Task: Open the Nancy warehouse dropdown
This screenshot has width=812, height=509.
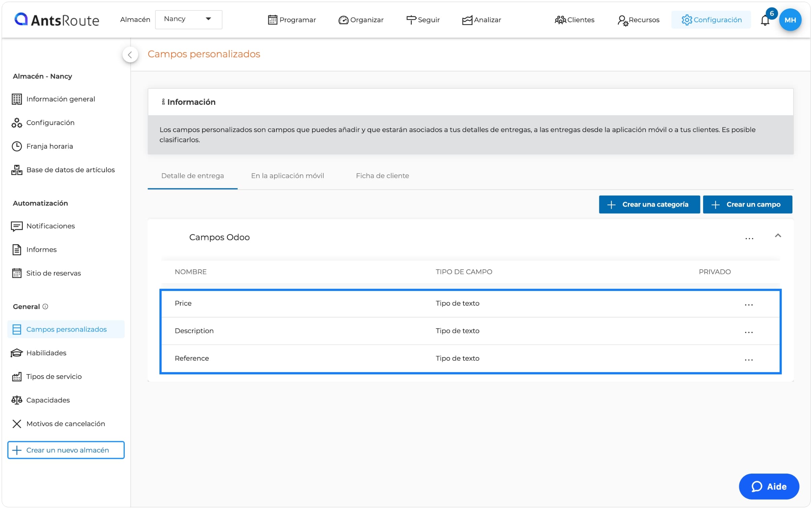Action: [188, 19]
